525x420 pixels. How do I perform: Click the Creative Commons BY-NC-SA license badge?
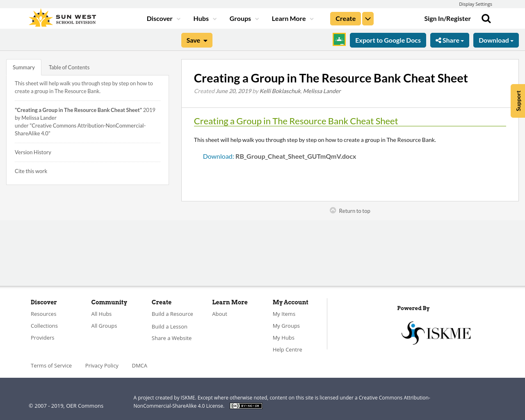pyautogui.click(x=246, y=405)
